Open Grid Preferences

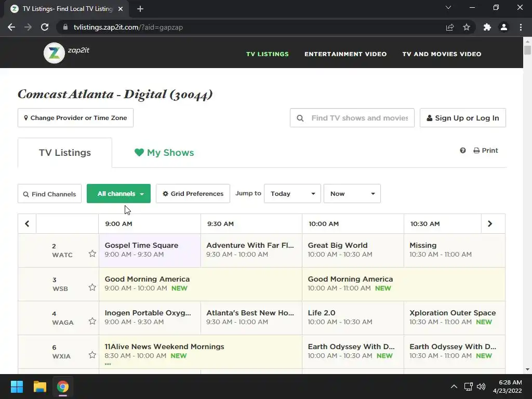click(193, 194)
